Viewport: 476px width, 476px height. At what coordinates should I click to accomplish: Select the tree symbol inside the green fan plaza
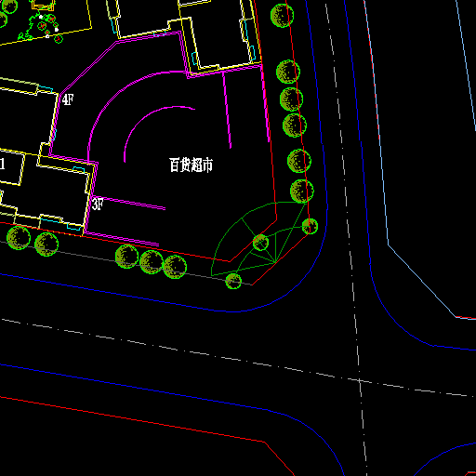click(260, 243)
